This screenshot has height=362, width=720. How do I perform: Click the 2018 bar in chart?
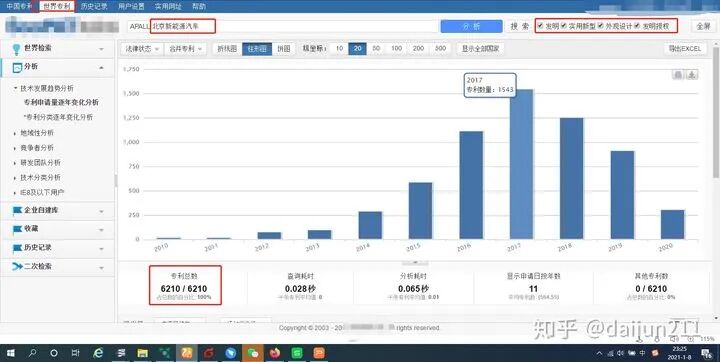(x=572, y=178)
